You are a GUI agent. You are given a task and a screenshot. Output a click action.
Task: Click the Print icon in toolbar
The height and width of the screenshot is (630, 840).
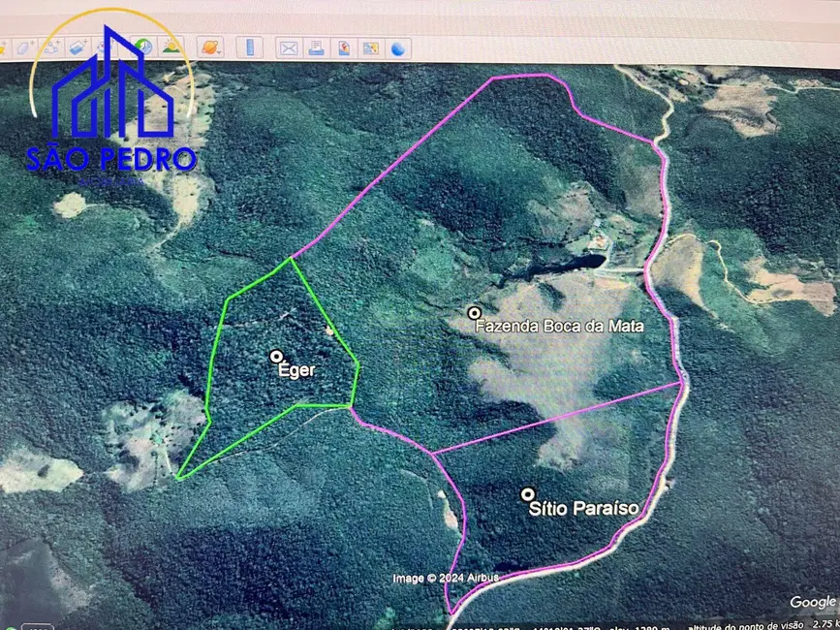(x=316, y=47)
